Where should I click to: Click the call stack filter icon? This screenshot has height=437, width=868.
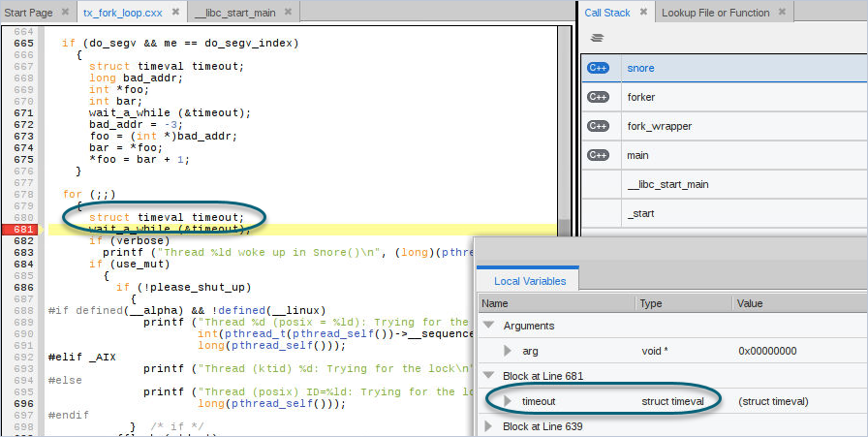coord(598,38)
